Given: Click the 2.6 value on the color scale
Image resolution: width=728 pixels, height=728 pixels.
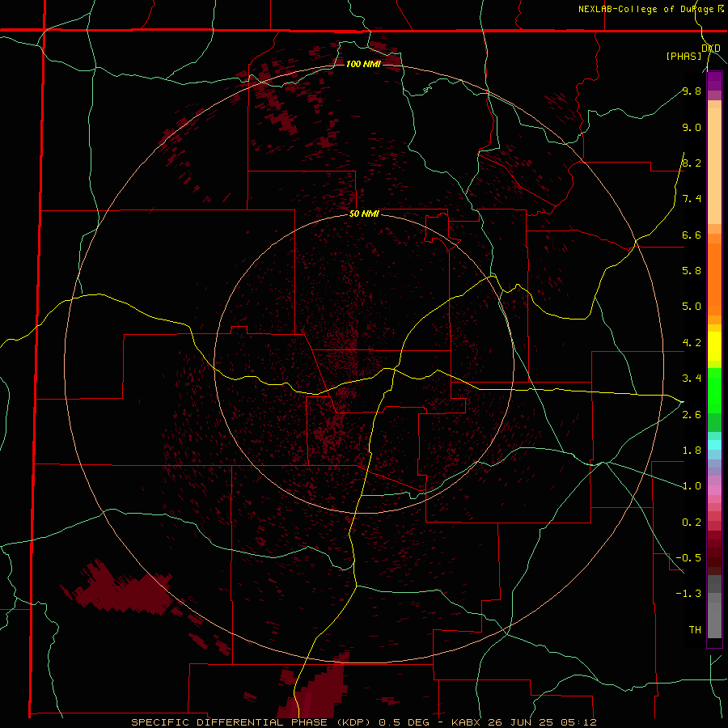Looking at the screenshot, I should 692,415.
